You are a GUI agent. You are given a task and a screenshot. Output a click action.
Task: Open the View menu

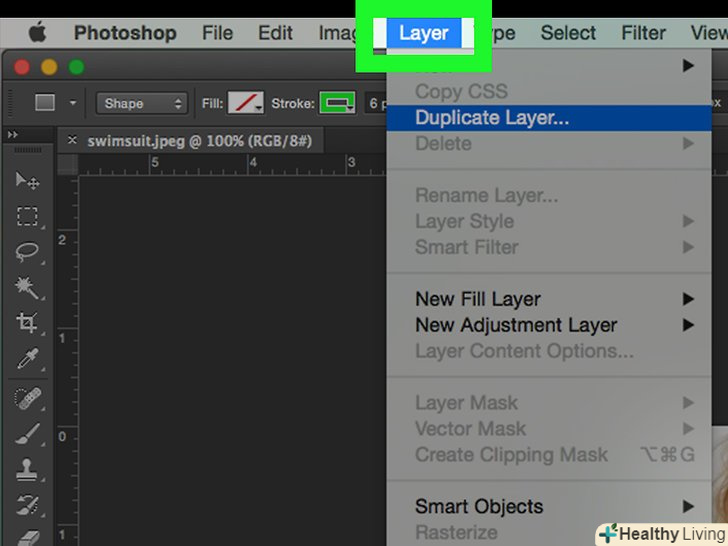point(709,33)
